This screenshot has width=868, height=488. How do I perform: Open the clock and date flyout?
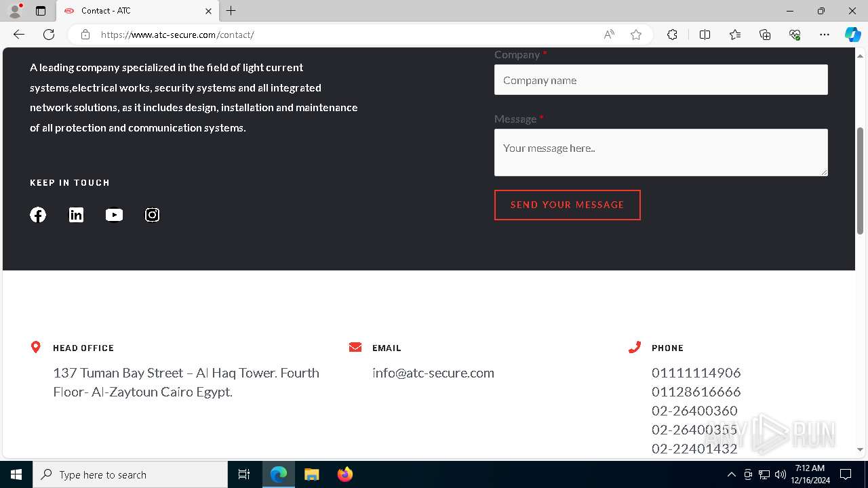810,474
